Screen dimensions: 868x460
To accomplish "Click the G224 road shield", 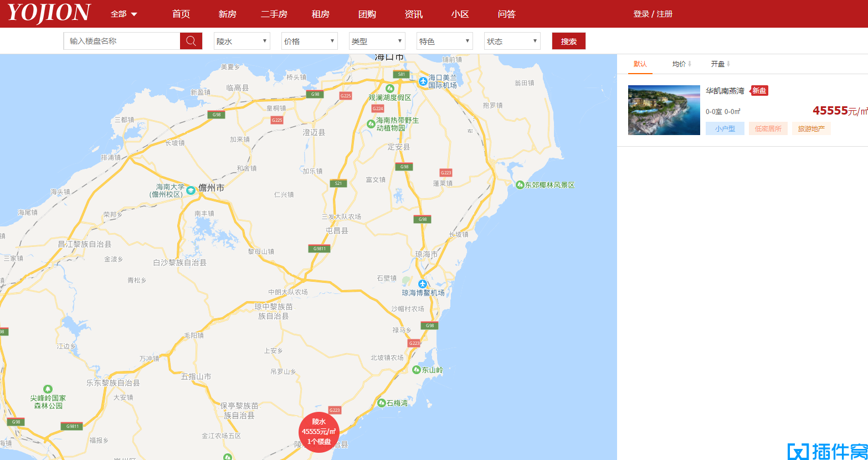I will click(378, 108).
